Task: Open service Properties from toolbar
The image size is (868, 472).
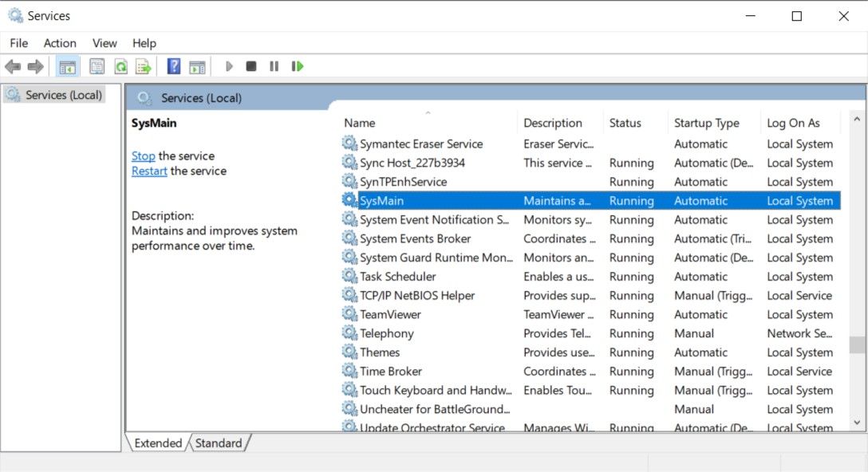Action: point(97,66)
